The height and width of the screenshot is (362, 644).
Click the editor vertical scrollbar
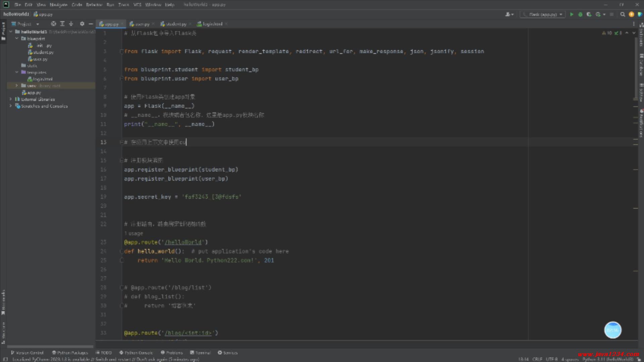636,67
